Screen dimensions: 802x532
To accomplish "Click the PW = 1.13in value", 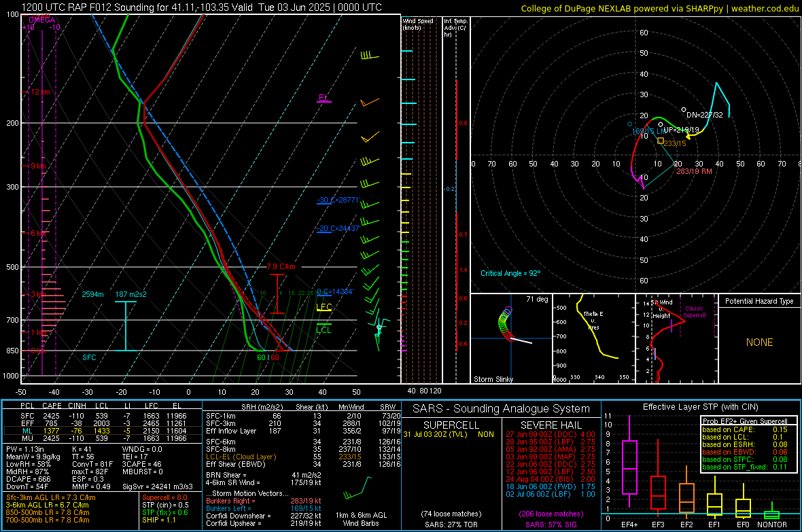I will pyautogui.click(x=25, y=450).
